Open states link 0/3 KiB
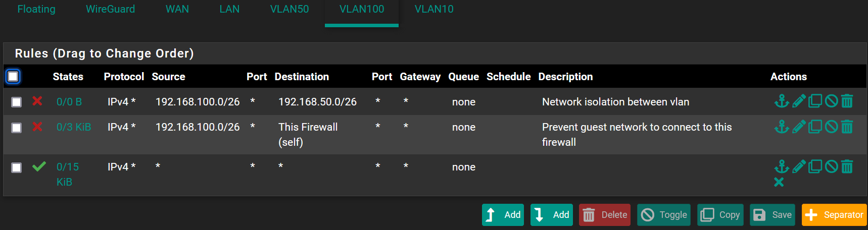868x230 pixels. 74,127
